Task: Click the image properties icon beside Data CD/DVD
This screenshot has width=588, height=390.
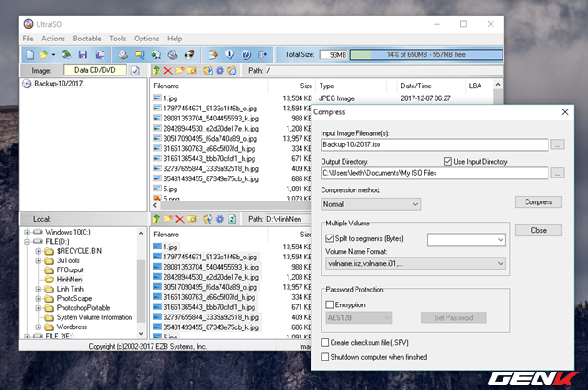Action: click(x=135, y=71)
